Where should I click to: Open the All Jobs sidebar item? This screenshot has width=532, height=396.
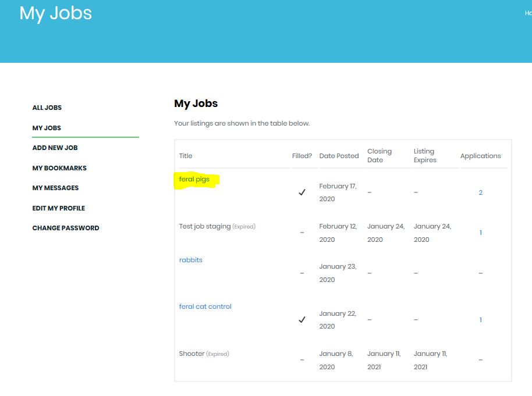[47, 108]
